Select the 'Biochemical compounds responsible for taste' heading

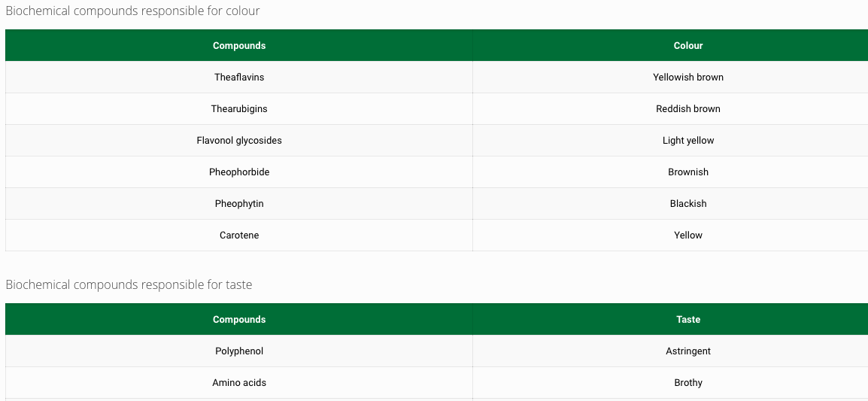(129, 284)
